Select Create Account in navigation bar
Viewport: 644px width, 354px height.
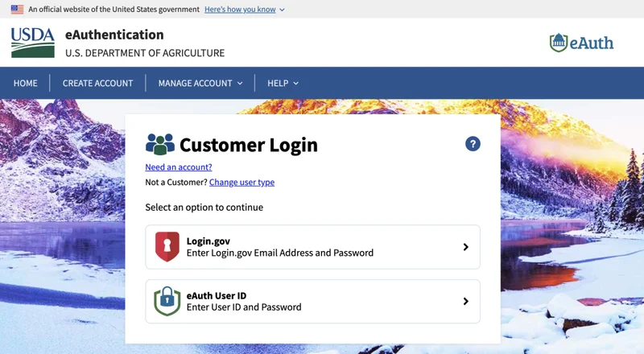point(97,83)
